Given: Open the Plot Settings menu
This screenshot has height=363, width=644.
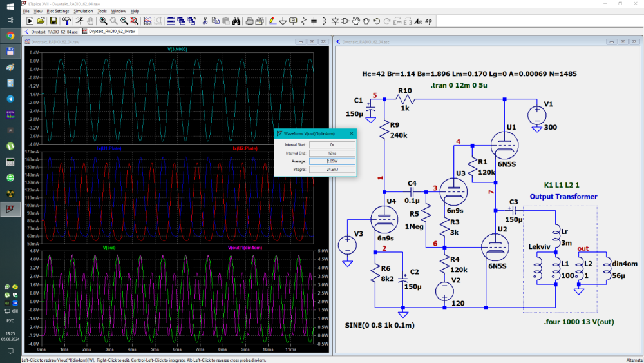Looking at the screenshot, I should [x=58, y=11].
